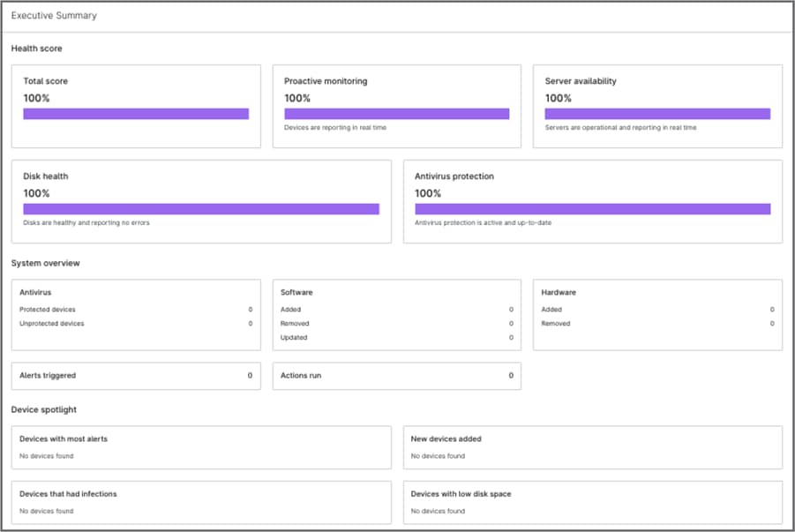
Task: Click the Unprotected devices count value
Action: click(x=251, y=324)
